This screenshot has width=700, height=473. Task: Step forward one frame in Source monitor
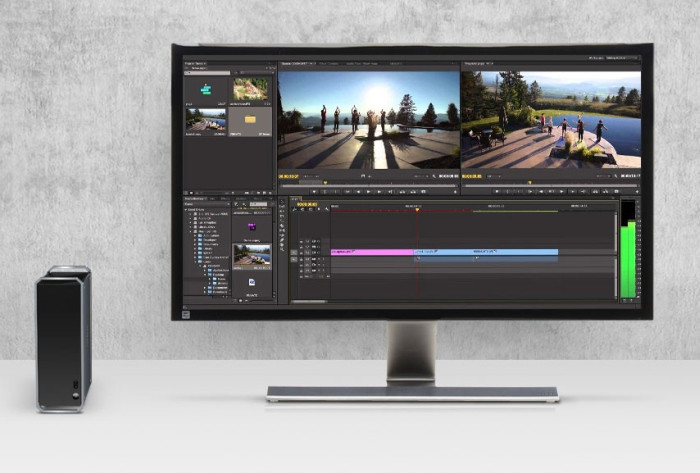(379, 191)
